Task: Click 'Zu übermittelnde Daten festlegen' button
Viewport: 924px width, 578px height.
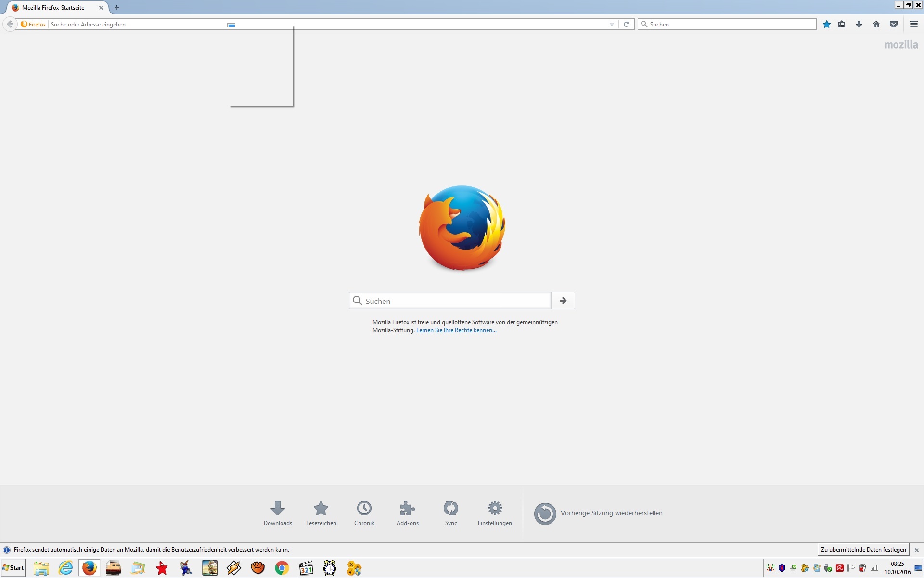Action: [x=863, y=550]
